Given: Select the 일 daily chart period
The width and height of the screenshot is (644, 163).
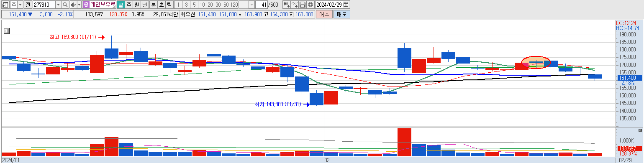Looking at the screenshot, I should point(121,5).
